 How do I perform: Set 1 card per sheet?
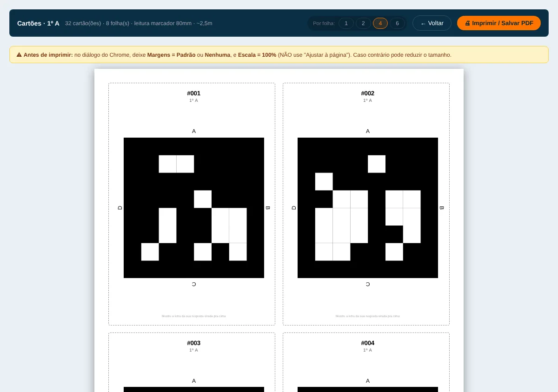click(x=346, y=23)
